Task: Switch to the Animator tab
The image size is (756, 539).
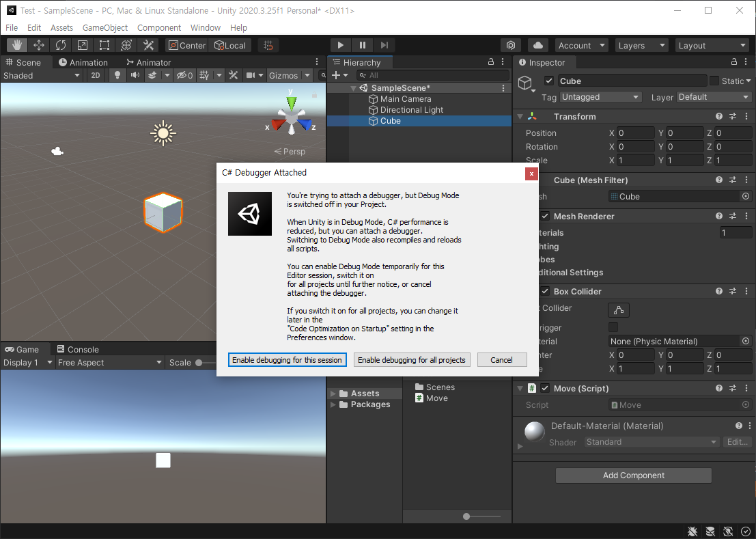Action: 148,62
